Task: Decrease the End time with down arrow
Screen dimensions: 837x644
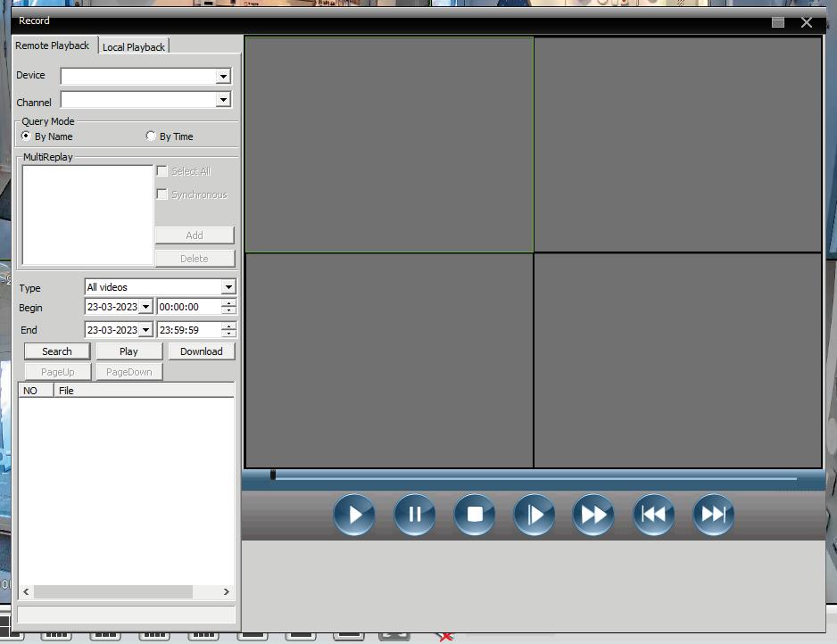Action: point(228,334)
